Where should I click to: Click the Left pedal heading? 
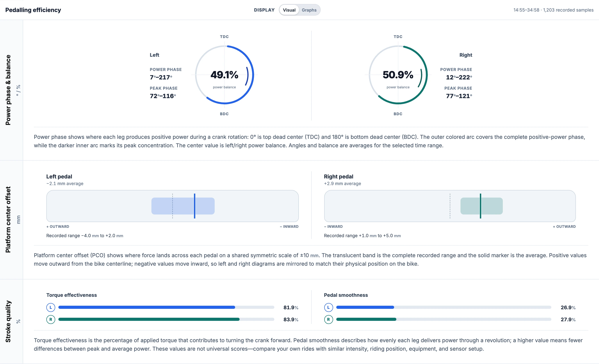(x=59, y=176)
